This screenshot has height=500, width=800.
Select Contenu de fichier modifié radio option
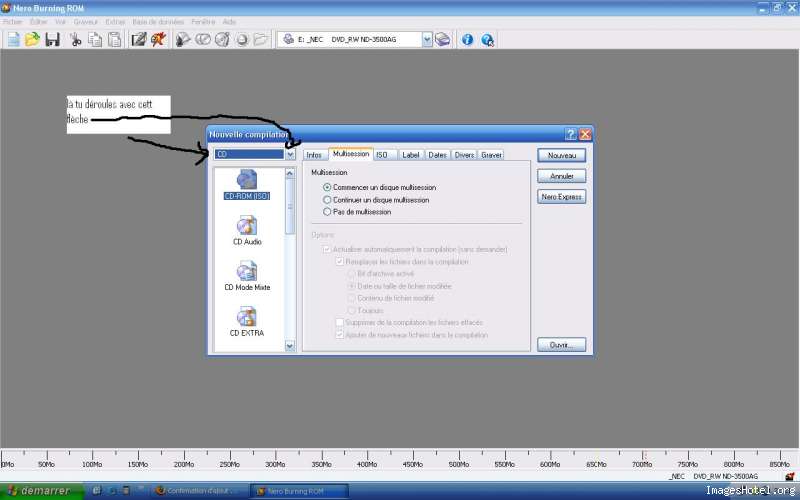coord(351,298)
